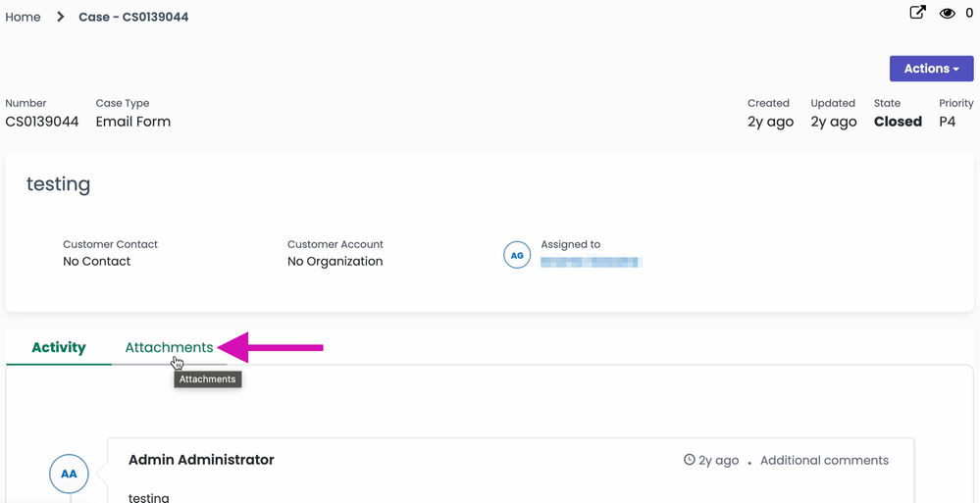This screenshot has height=503, width=980.
Task: Click the Closed state value
Action: [x=898, y=122]
